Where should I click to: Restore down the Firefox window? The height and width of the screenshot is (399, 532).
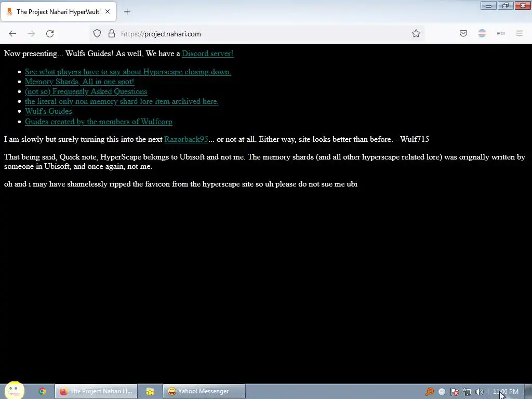point(506,6)
